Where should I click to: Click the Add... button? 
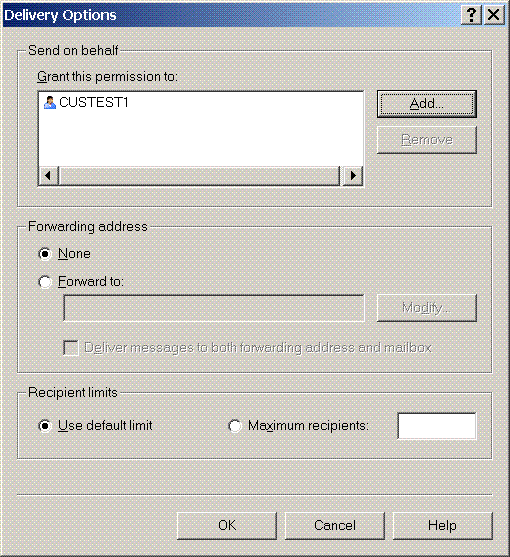[x=427, y=104]
